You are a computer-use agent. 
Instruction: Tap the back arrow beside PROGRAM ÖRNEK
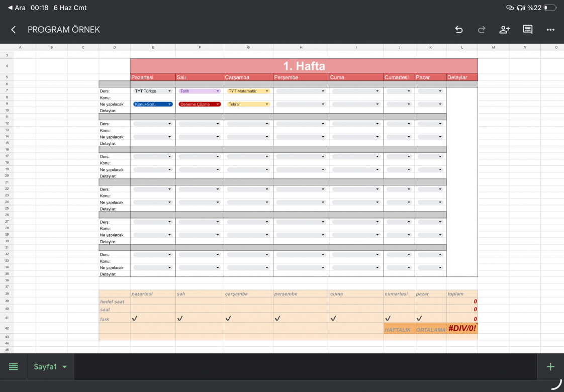[x=13, y=30]
